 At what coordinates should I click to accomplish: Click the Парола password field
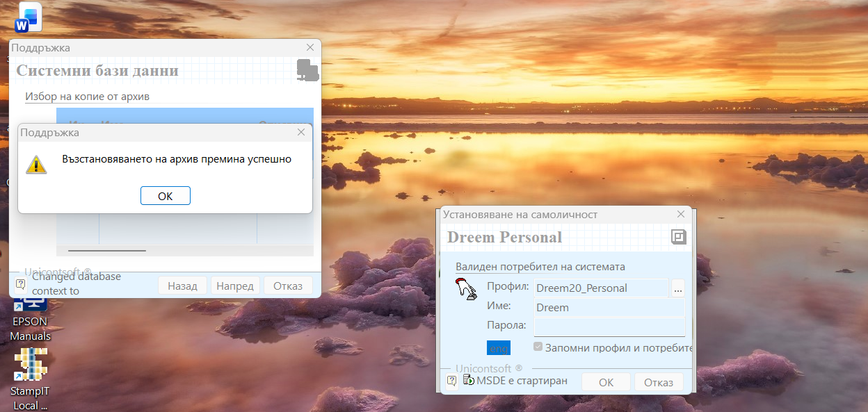(x=609, y=326)
